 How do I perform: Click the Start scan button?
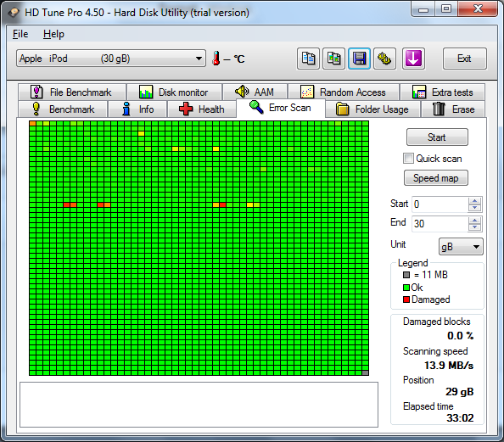point(437,137)
